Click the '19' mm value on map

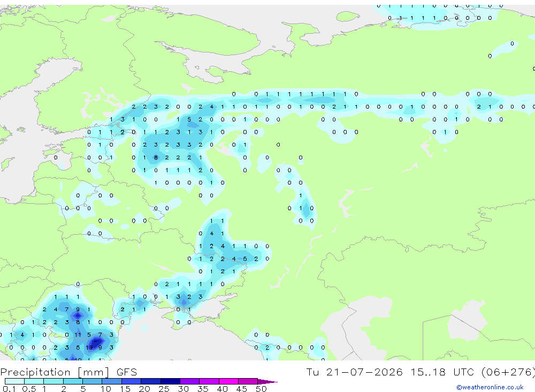[89, 348]
